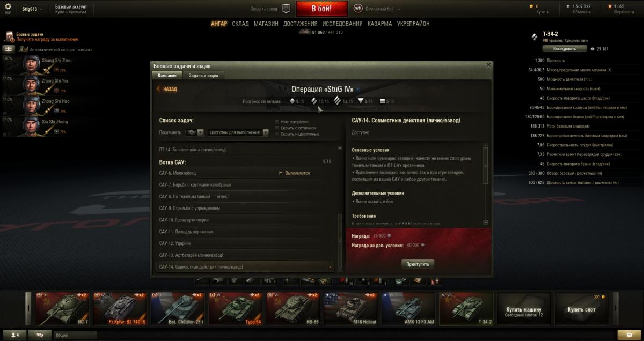644x341 pixels.
Task: Select crew member Zhong Shi Hao portrait
Action: pyautogui.click(x=32, y=106)
